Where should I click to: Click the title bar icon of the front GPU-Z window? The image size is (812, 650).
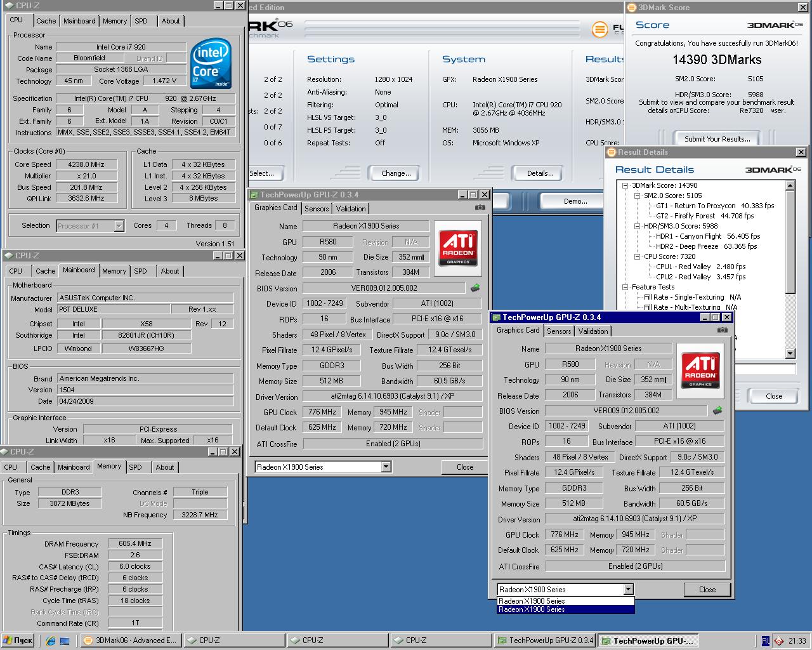click(x=497, y=317)
